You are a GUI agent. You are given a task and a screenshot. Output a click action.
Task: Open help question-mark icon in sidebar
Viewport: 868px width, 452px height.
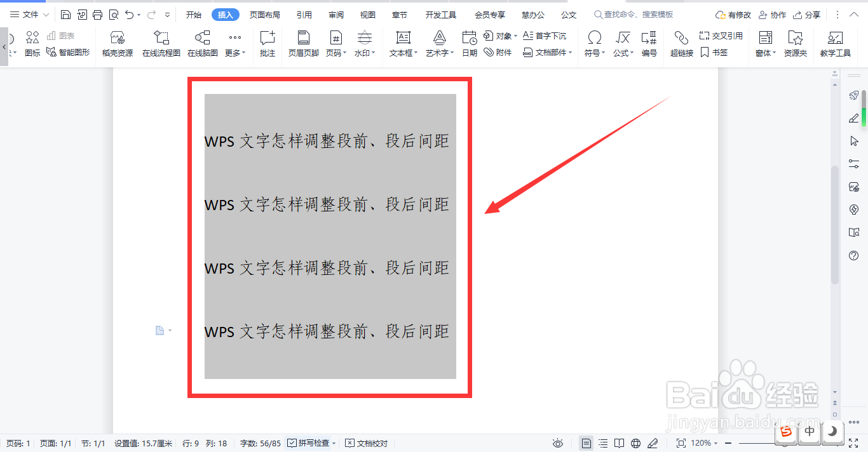(854, 255)
